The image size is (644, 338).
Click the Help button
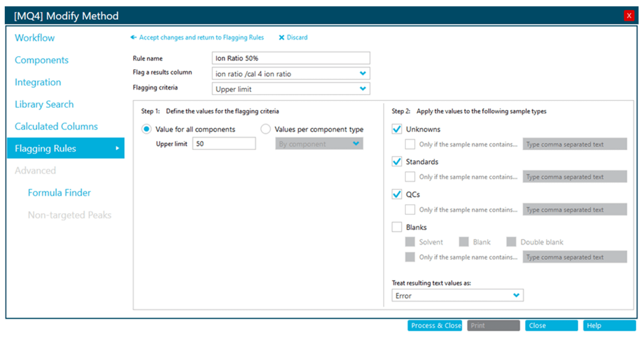click(x=609, y=325)
